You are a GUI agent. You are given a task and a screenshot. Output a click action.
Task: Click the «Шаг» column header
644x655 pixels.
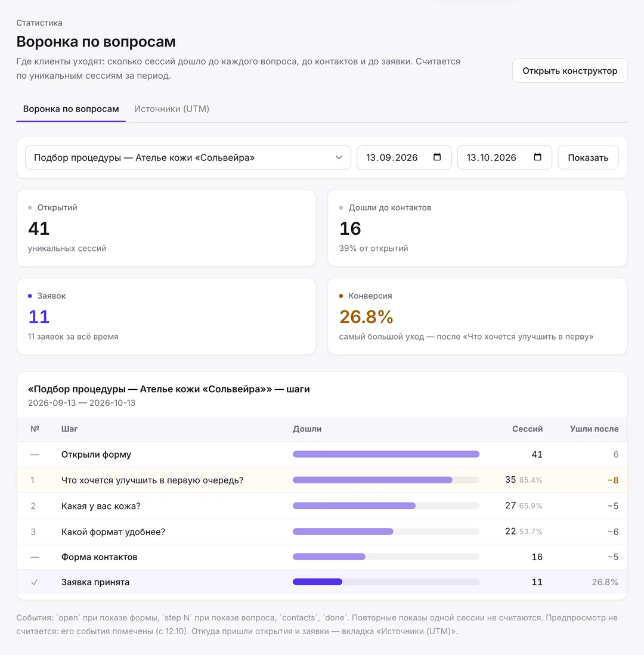click(x=69, y=429)
